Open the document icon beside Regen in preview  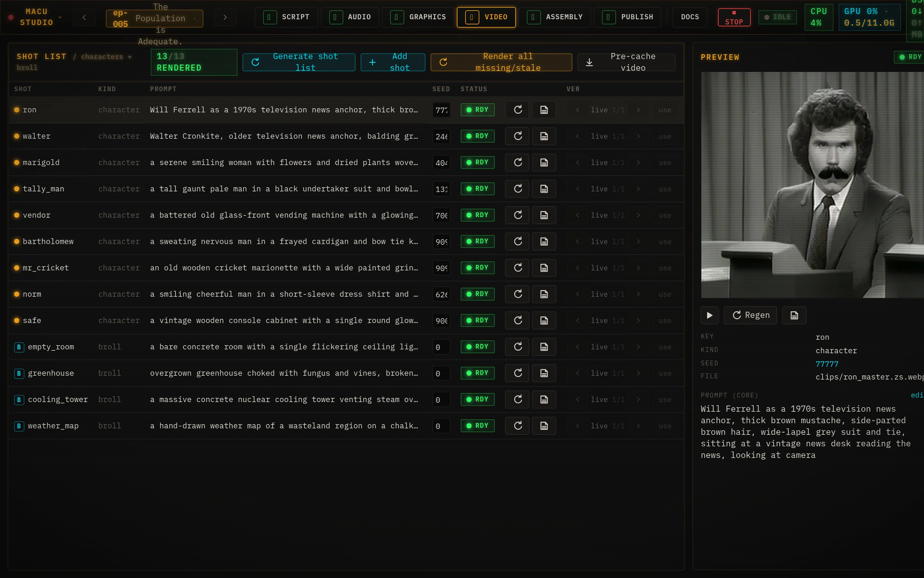[x=794, y=315]
